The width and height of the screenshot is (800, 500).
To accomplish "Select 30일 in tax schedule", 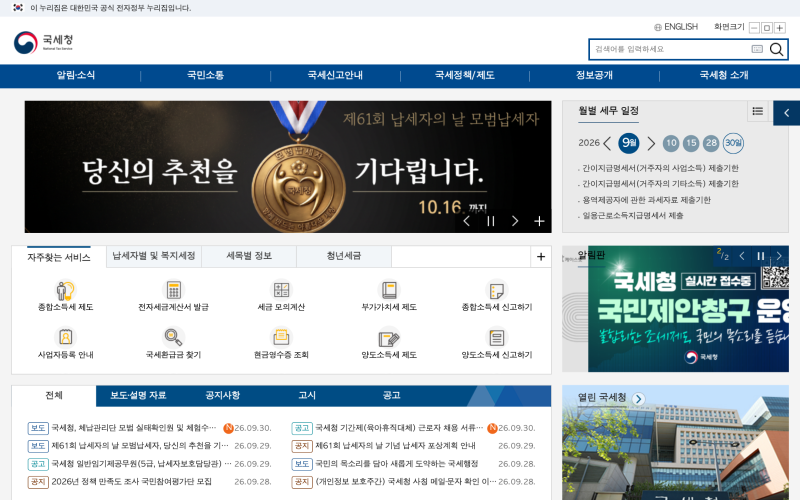I will click(x=733, y=143).
